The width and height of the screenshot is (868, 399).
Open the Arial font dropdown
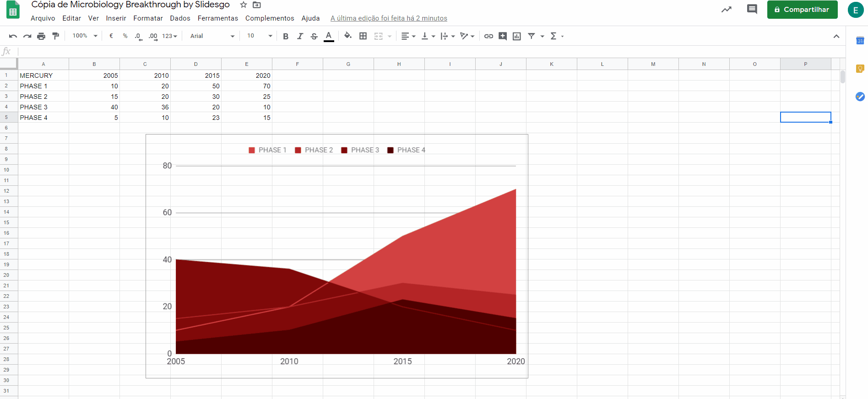pos(212,36)
